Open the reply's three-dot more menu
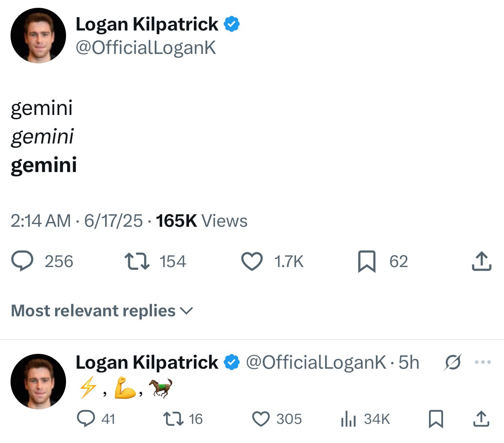This screenshot has width=504, height=443. 483,362
